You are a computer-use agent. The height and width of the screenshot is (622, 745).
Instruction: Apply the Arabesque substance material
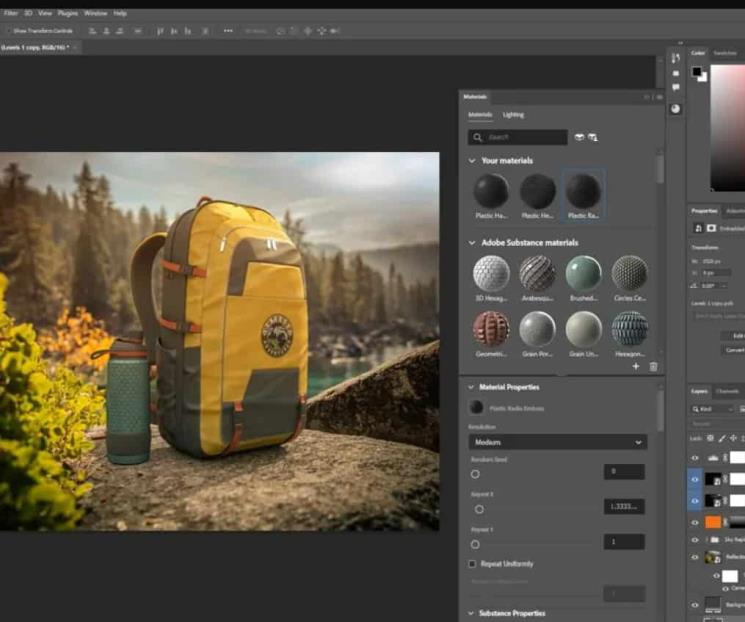537,273
